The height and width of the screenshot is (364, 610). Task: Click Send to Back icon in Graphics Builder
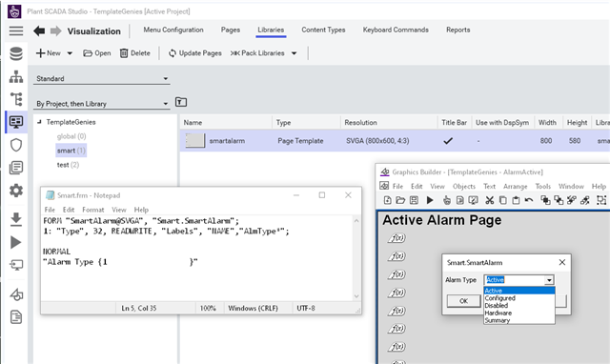[x=559, y=200]
